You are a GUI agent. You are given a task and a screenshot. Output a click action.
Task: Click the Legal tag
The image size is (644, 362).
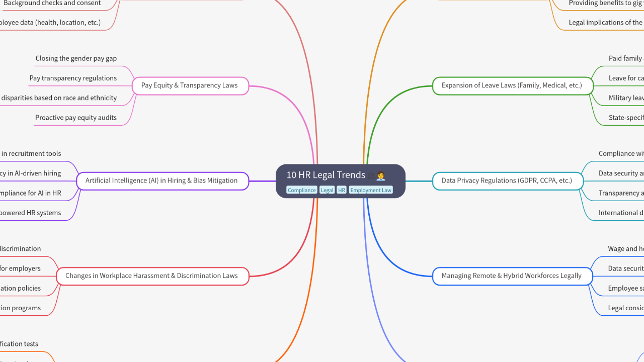[x=327, y=190]
